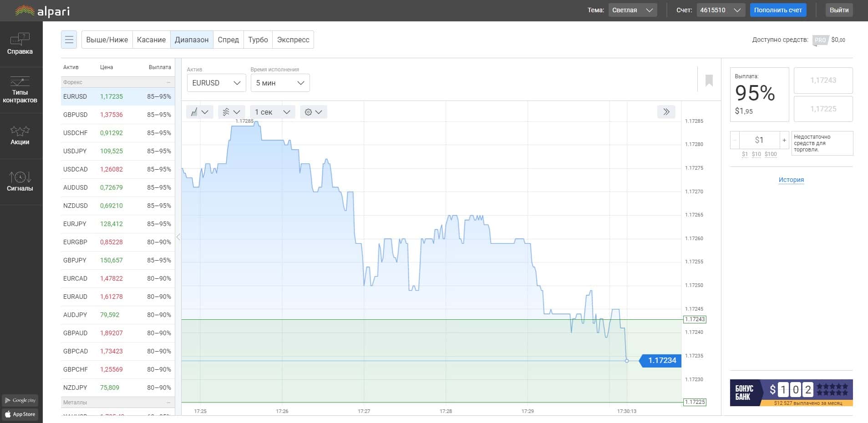The width and height of the screenshot is (868, 423).
Task: Open Типы контрактов sidebar icon
Action: coord(20,90)
